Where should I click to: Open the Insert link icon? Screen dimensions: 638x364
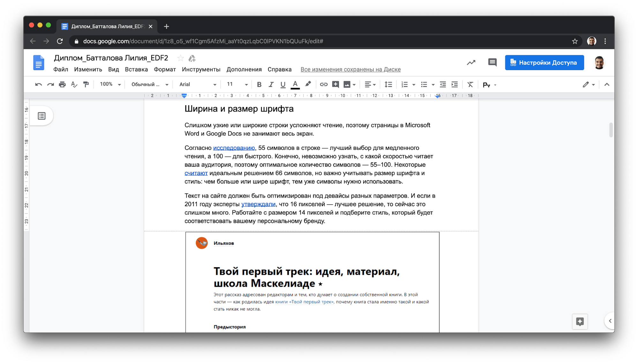pos(324,84)
